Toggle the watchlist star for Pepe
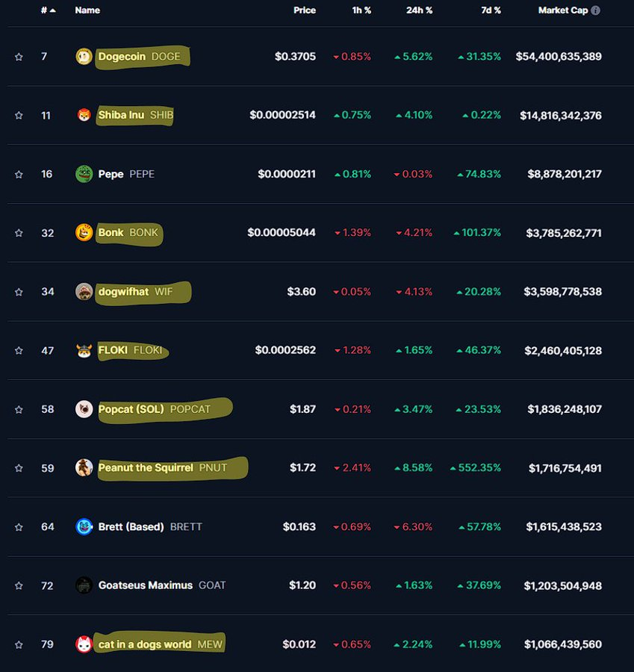Screen dimensions: 634x672 click(19, 174)
